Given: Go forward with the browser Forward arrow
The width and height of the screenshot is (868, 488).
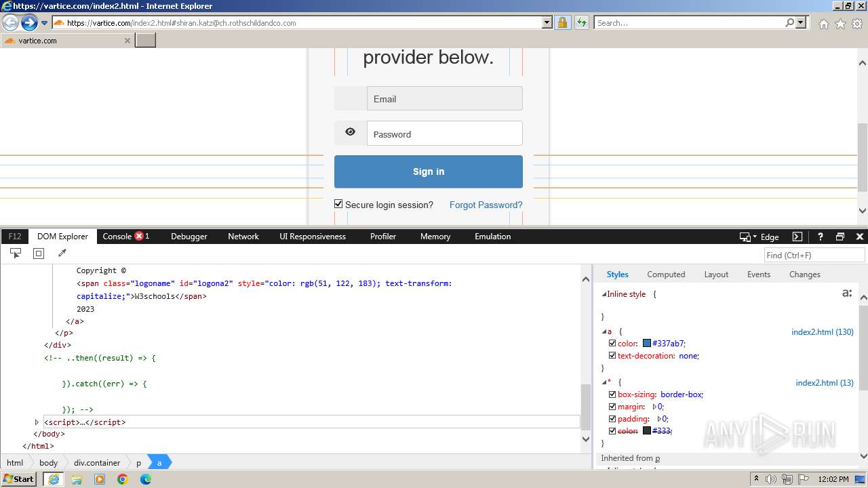Looking at the screenshot, I should click(x=29, y=22).
